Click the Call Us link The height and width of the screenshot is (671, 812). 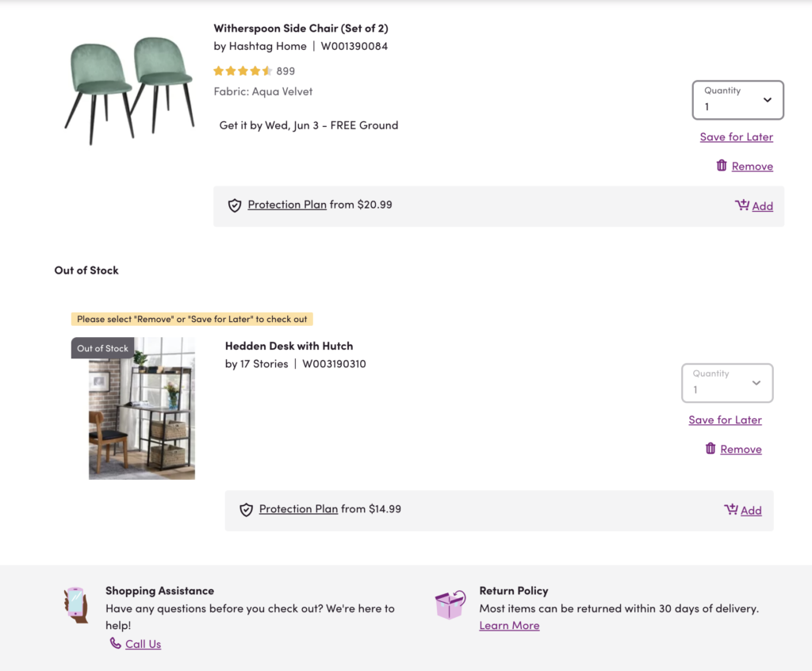click(143, 643)
